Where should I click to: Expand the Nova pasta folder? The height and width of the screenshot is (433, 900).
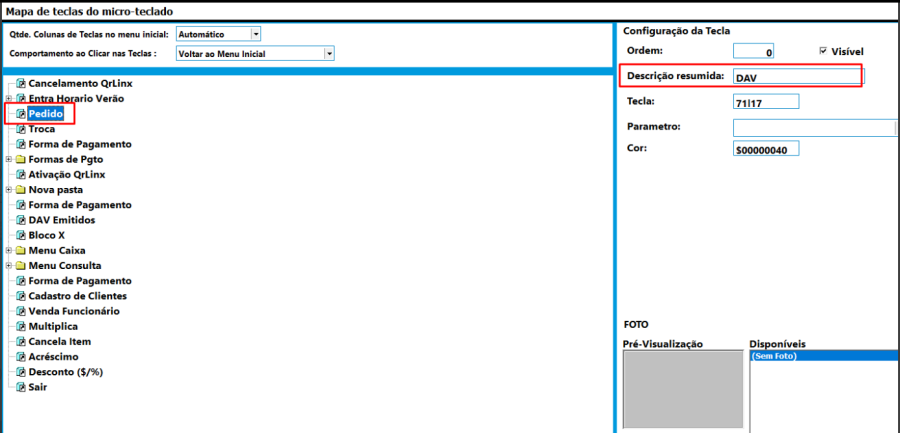coord(9,190)
